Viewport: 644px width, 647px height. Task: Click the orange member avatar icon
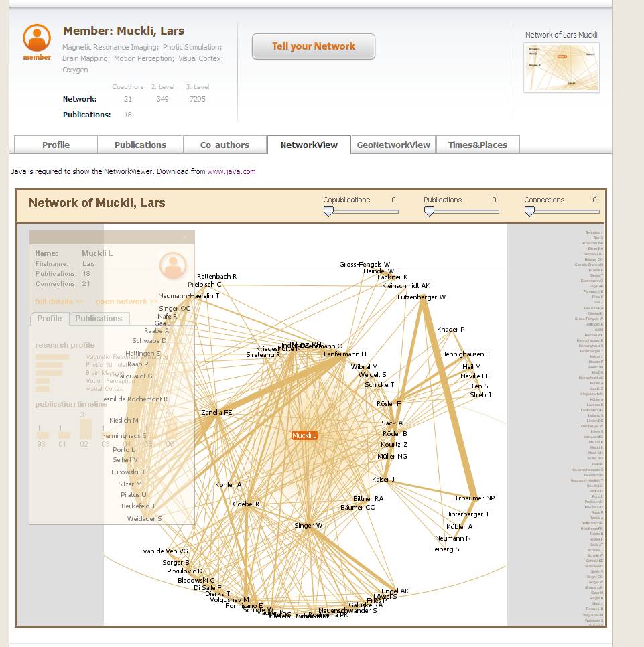(x=37, y=38)
